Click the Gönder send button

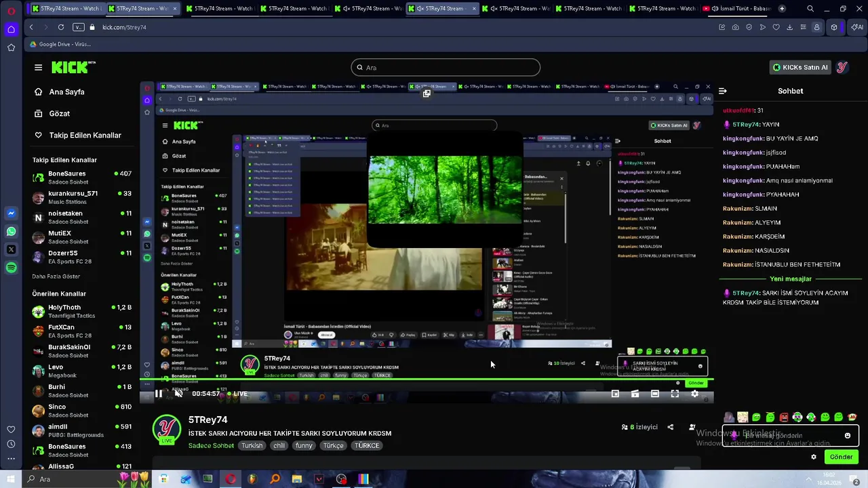tap(841, 457)
